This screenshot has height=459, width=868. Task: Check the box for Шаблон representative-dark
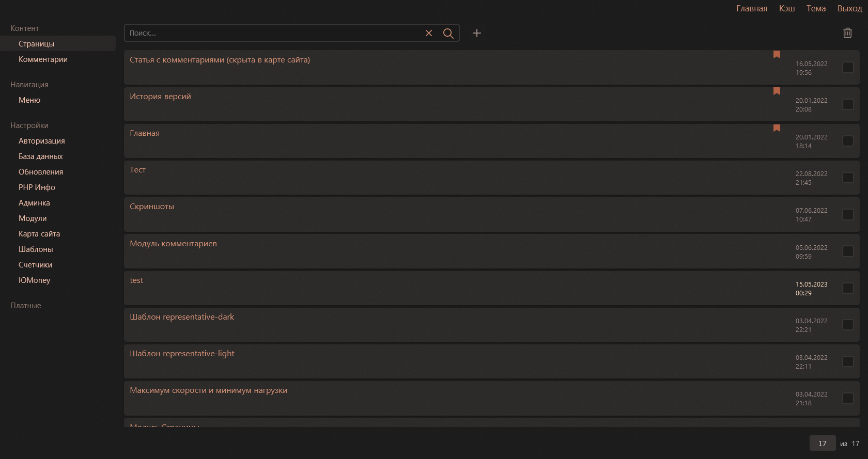pos(848,325)
